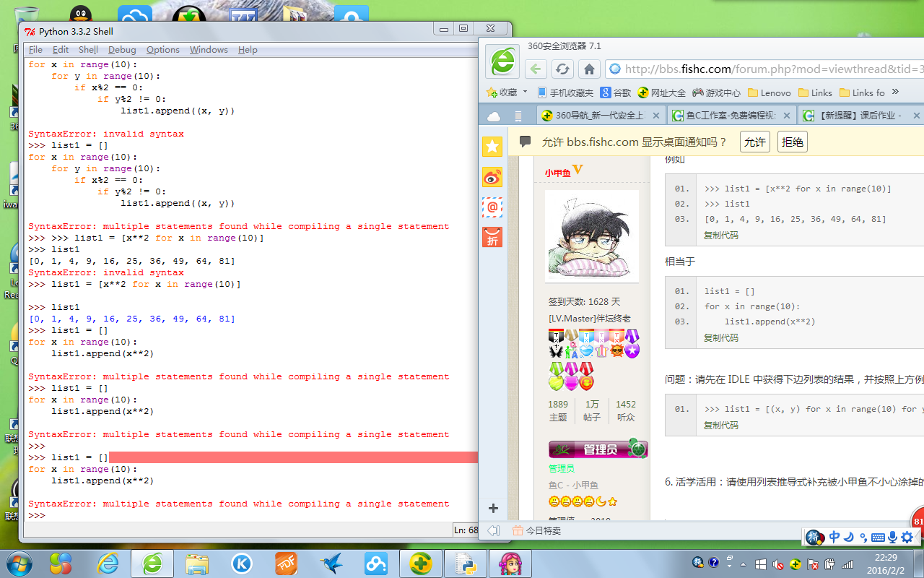Image resolution: width=924 pixels, height=578 pixels.
Task: Click the microphone icon in the language bar
Action: click(x=892, y=537)
